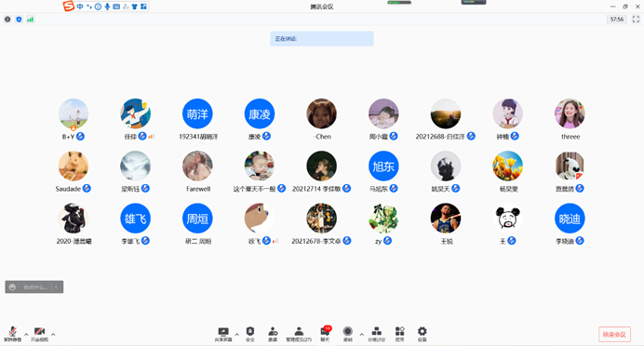
Task: Open the invite participants icon
Action: (273, 334)
